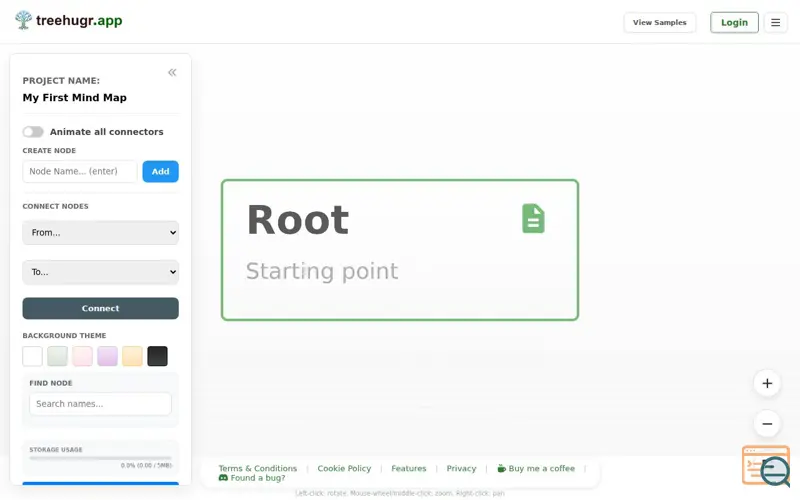Open the orange console inspector icon

click(x=765, y=465)
